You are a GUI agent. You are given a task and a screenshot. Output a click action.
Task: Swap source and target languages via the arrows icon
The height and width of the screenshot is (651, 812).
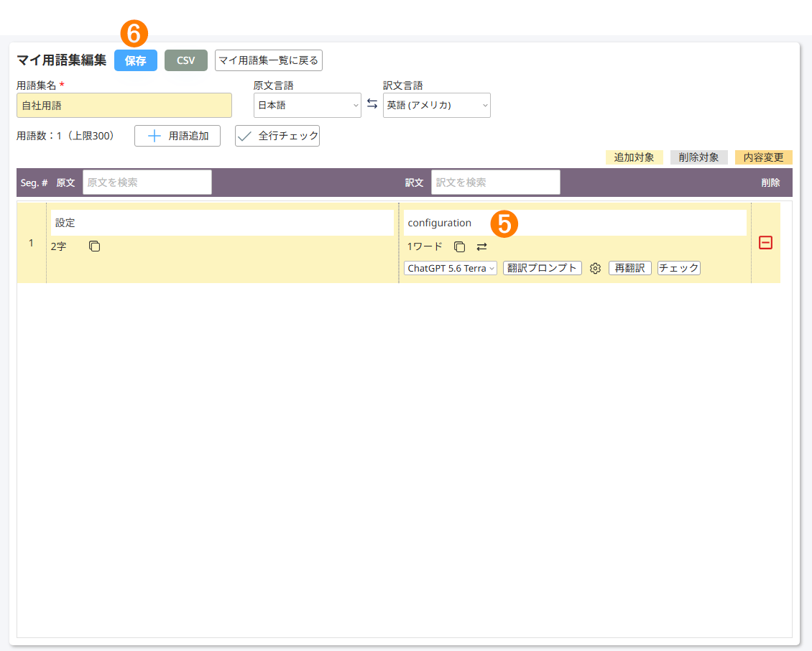[372, 104]
